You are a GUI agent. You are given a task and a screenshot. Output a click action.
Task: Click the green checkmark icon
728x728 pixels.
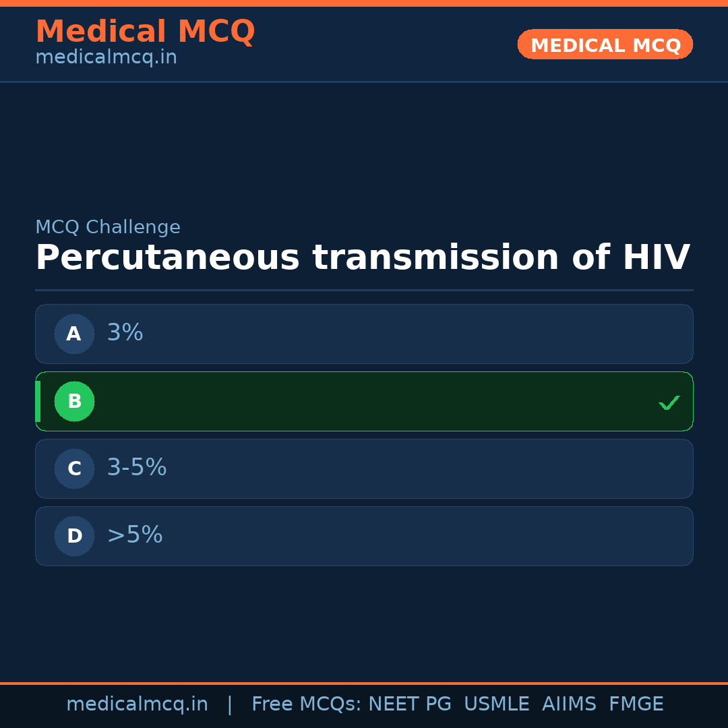[669, 402]
